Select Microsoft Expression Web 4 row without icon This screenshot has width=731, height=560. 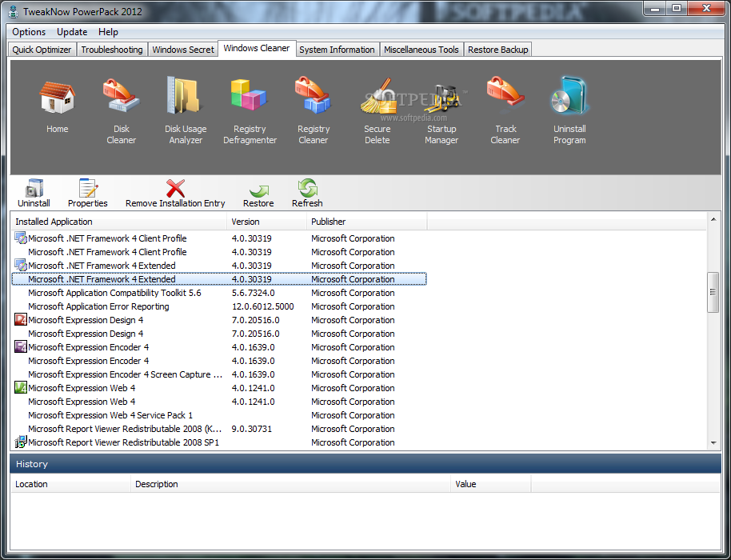point(218,402)
